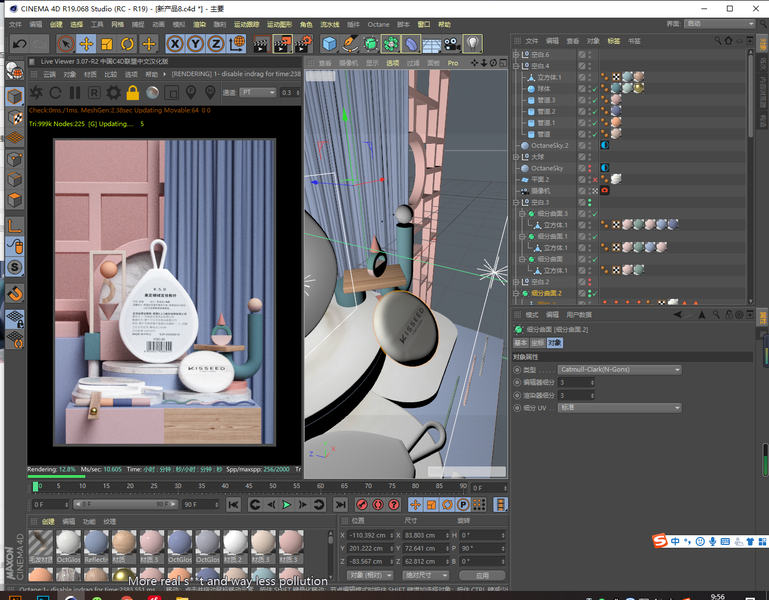Toggle Z axis lock
The image size is (769, 600).
(216, 44)
